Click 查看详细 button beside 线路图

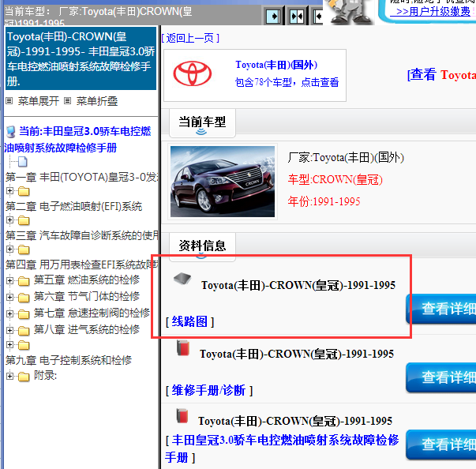click(x=441, y=309)
